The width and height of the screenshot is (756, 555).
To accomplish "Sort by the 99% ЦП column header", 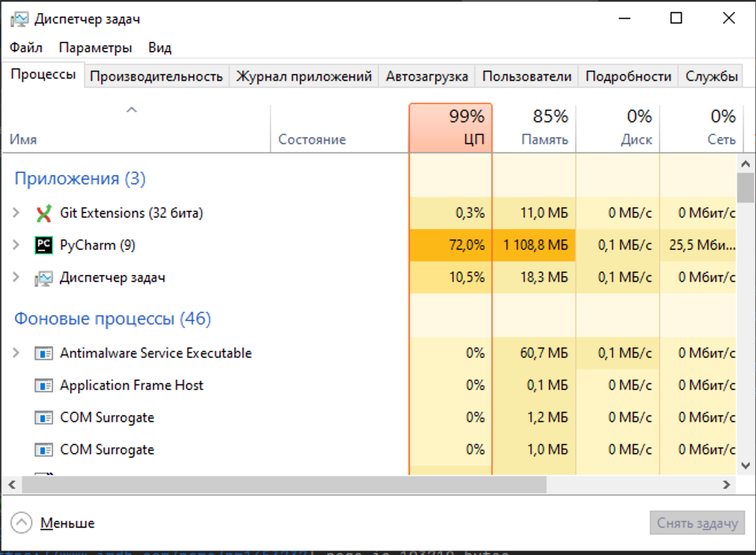I will click(x=451, y=129).
